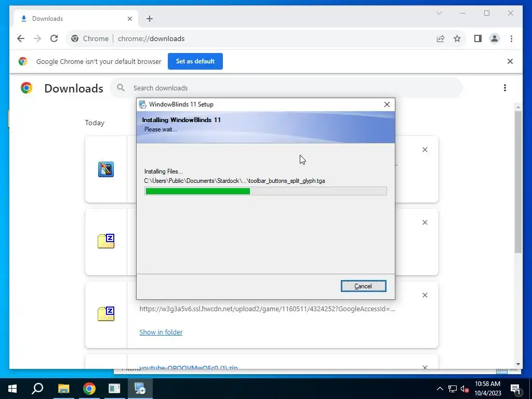The width and height of the screenshot is (532, 399).
Task: Open the news-style app in taskbar
Action: pyautogui.click(x=114, y=389)
